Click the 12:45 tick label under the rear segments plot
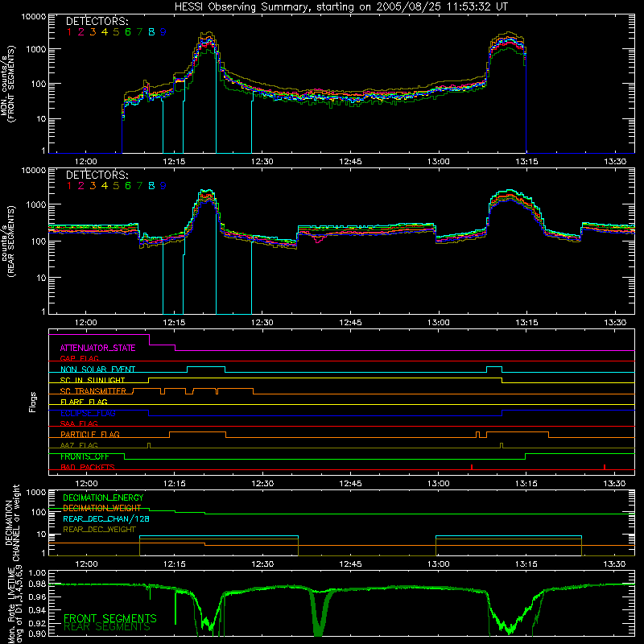The height and width of the screenshot is (644, 644). [x=350, y=323]
